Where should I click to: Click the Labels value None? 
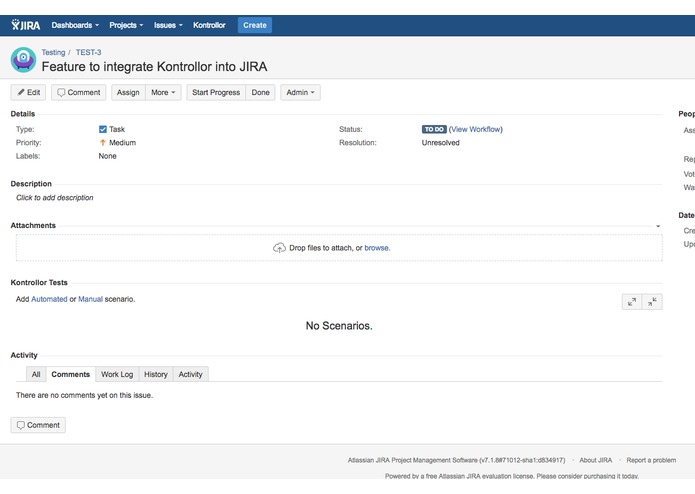point(107,156)
